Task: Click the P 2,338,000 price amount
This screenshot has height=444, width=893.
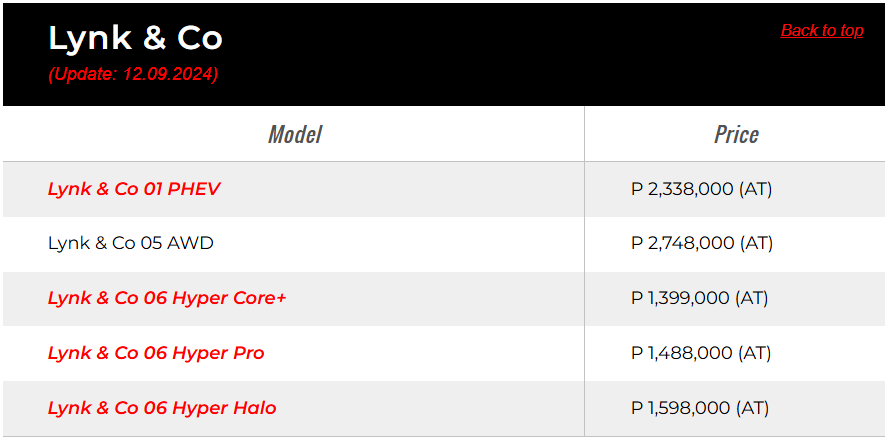Action: (682, 189)
